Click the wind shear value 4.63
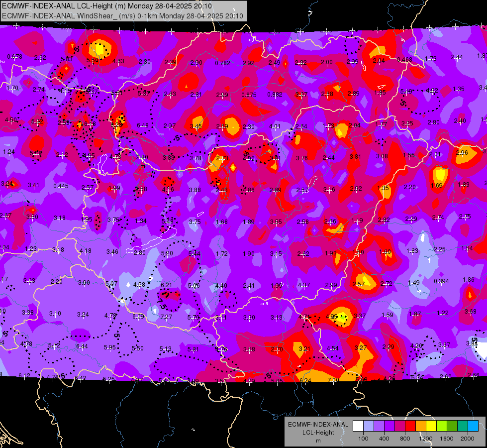The image size is (487, 448). [118, 61]
